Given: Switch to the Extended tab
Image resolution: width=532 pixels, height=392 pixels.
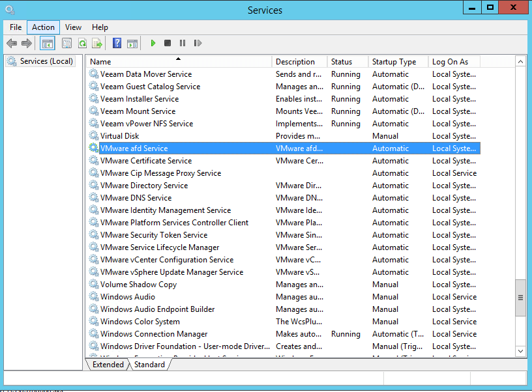Looking at the screenshot, I should pyautogui.click(x=108, y=365).
